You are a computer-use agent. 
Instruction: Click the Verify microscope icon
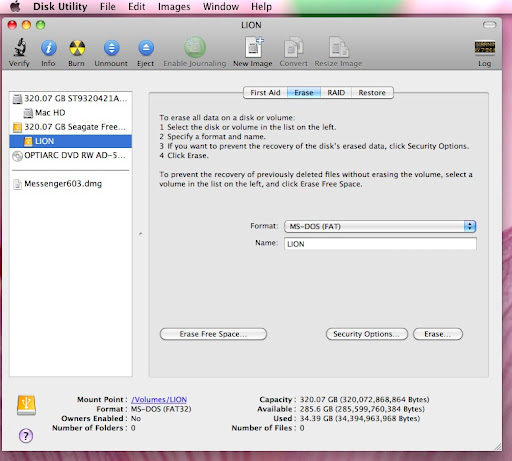(x=20, y=48)
